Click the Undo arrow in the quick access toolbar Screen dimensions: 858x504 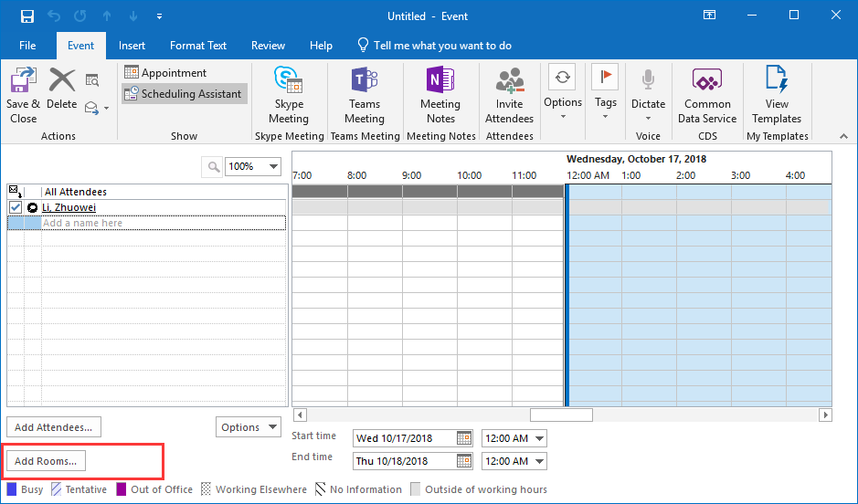(54, 16)
